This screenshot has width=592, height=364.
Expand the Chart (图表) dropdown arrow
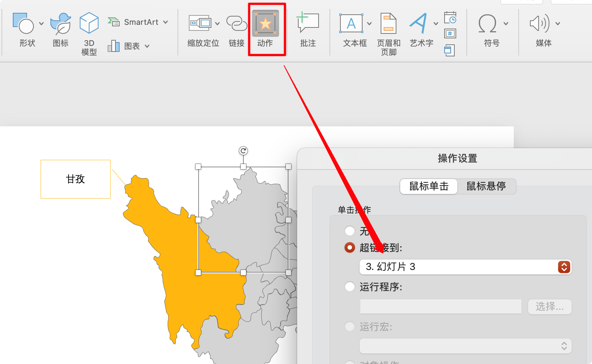[x=147, y=46]
